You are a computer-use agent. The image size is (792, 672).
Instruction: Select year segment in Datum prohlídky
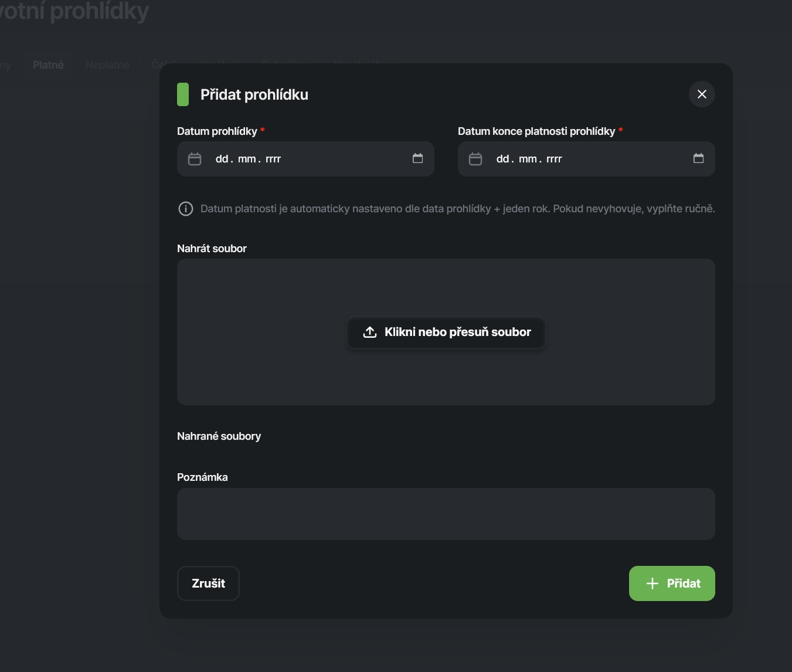(x=273, y=159)
